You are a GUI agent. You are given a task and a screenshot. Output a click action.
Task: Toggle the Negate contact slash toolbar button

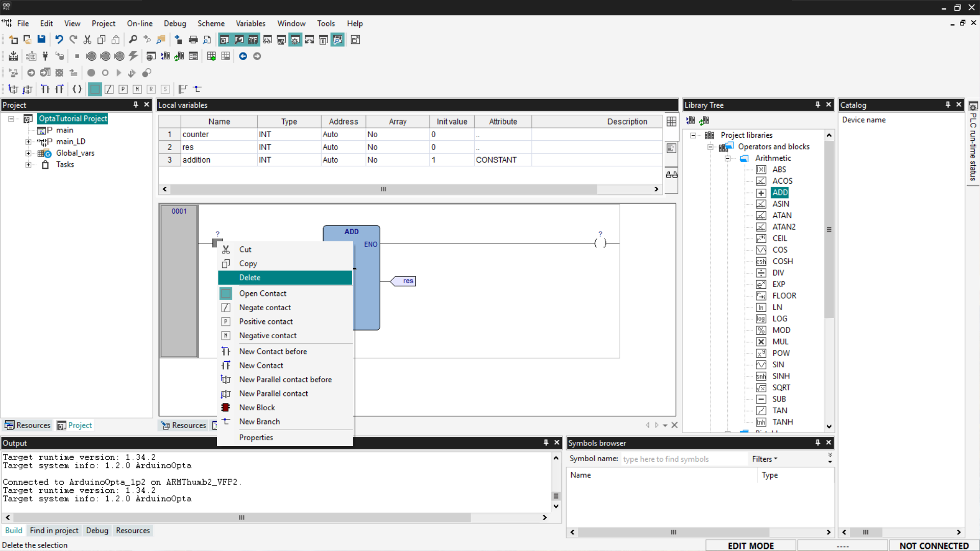click(109, 89)
